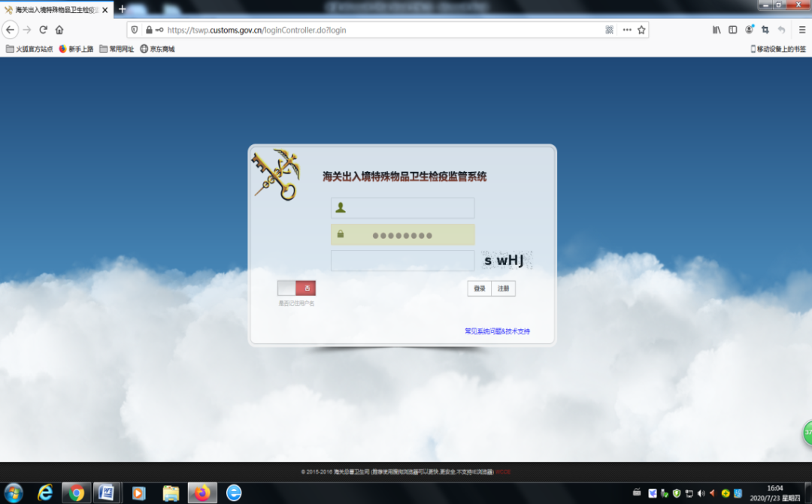
Task: Select the 海关出入境特殊物品 browser tab
Action: (x=56, y=10)
